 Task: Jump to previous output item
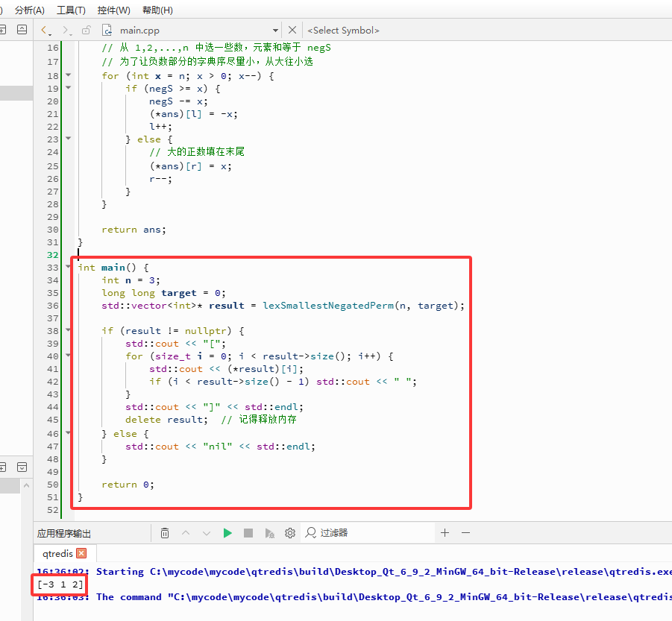186,533
